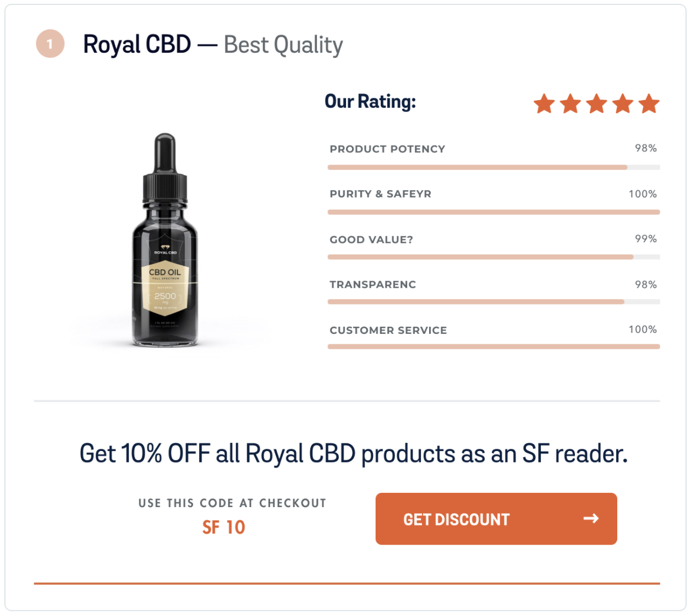The height and width of the screenshot is (616, 691).
Task: Click the fourth orange star
Action: click(622, 103)
